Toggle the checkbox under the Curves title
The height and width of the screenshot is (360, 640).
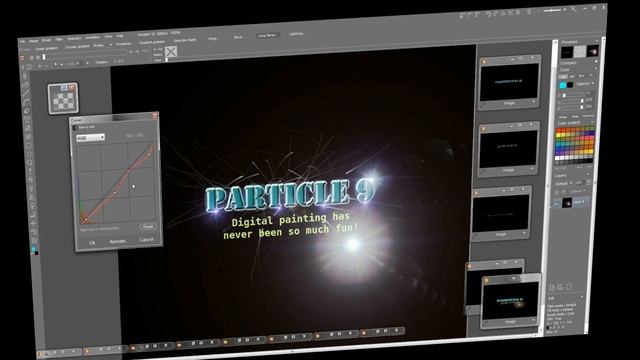tap(75, 128)
